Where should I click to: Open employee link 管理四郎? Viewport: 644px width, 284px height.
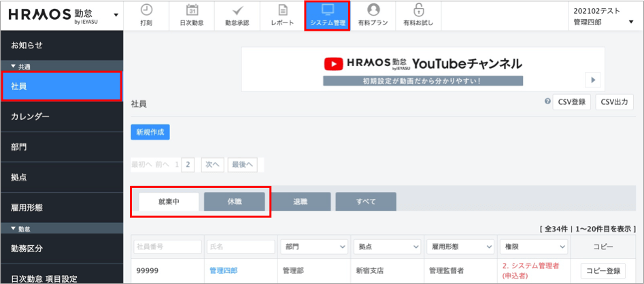[x=223, y=271]
